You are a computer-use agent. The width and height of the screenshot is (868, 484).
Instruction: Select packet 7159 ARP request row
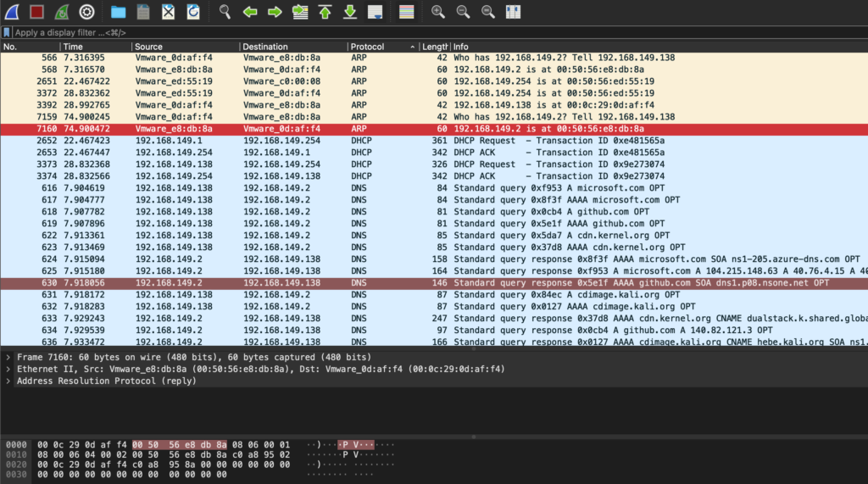[434, 117]
